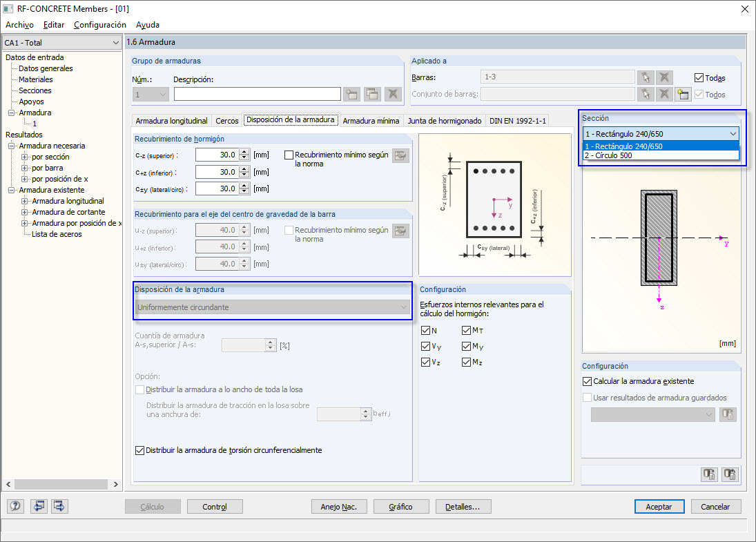Click the Control button
Viewport: 756px width, 542px height.
click(215, 507)
